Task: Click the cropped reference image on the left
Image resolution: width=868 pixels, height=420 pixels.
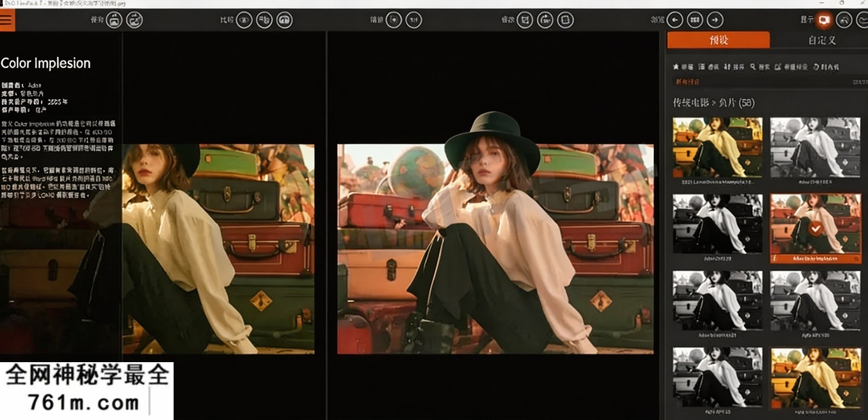Action: pyautogui.click(x=218, y=249)
